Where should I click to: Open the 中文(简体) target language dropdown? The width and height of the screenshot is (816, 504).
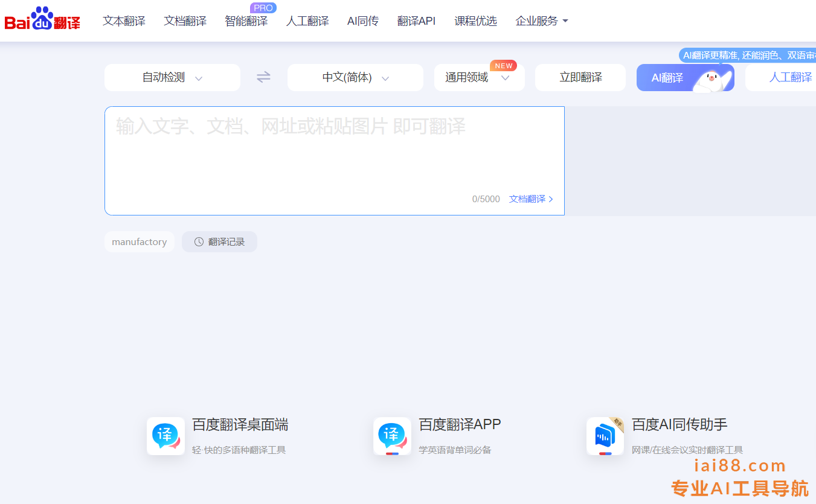pyautogui.click(x=355, y=77)
